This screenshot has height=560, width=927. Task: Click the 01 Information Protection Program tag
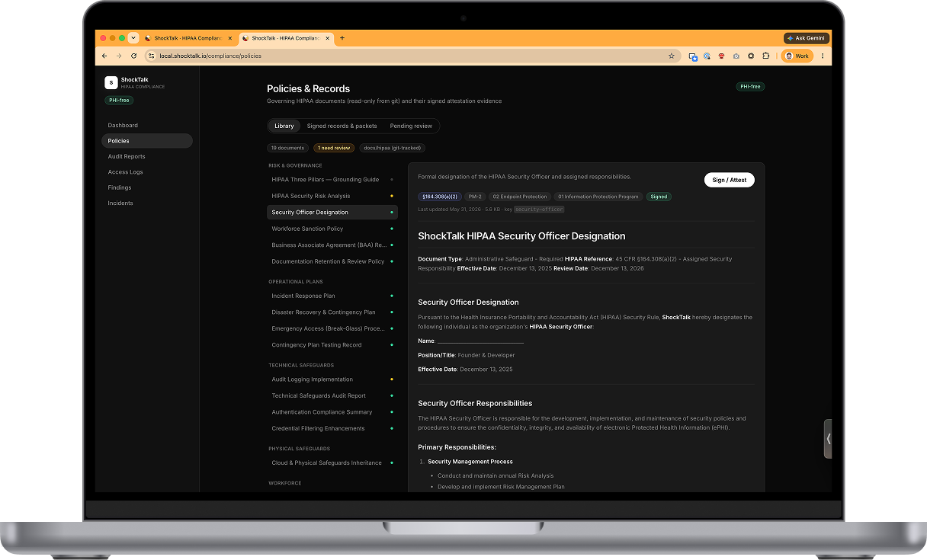[x=598, y=197]
